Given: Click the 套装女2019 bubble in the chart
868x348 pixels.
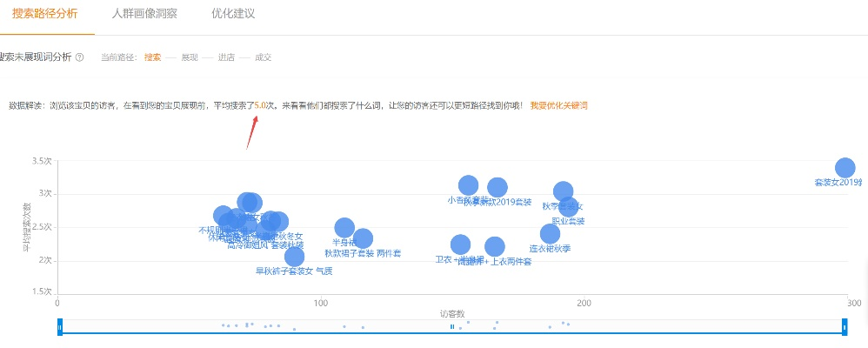Looking at the screenshot, I should [845, 168].
